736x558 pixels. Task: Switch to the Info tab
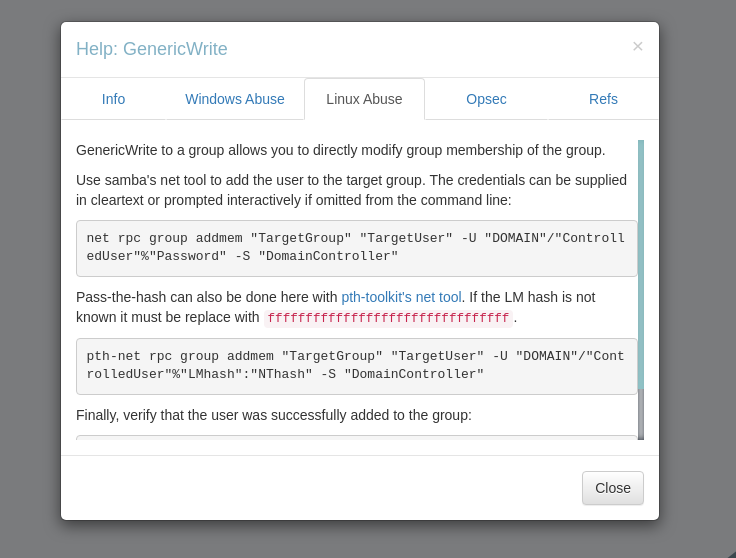point(114,99)
